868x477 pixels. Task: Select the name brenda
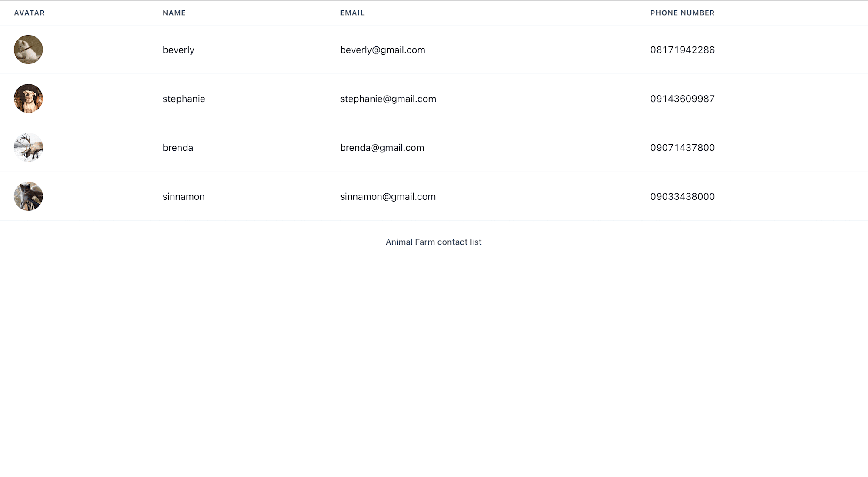[178, 148]
